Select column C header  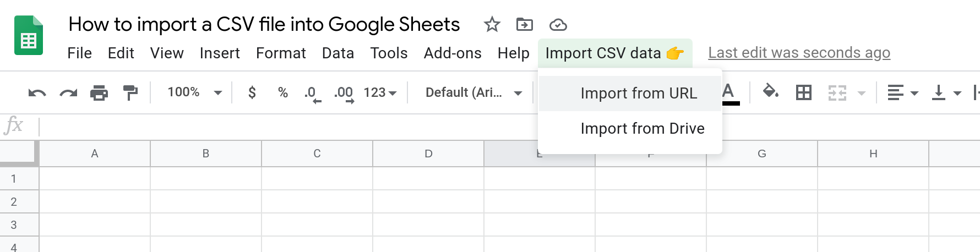pyautogui.click(x=317, y=154)
